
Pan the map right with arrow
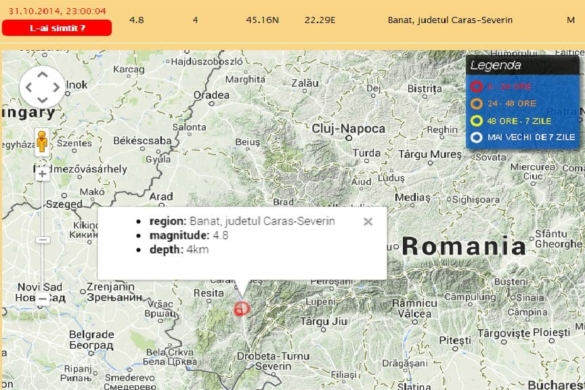coord(56,87)
